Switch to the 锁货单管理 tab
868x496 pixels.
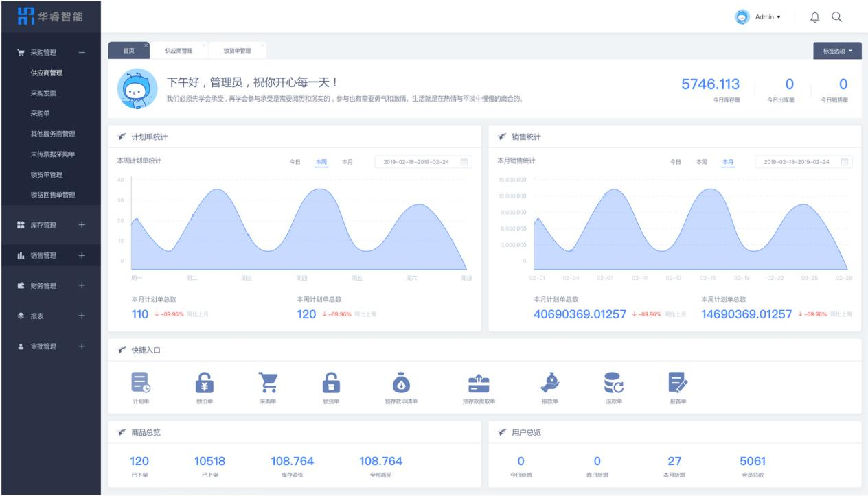click(x=237, y=51)
